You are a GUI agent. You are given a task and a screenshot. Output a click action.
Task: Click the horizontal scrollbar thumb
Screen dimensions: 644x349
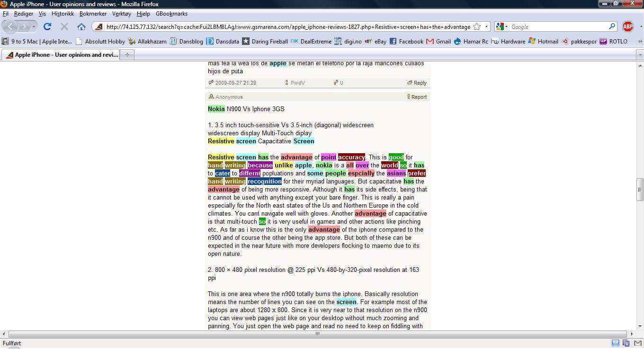[x=318, y=334]
